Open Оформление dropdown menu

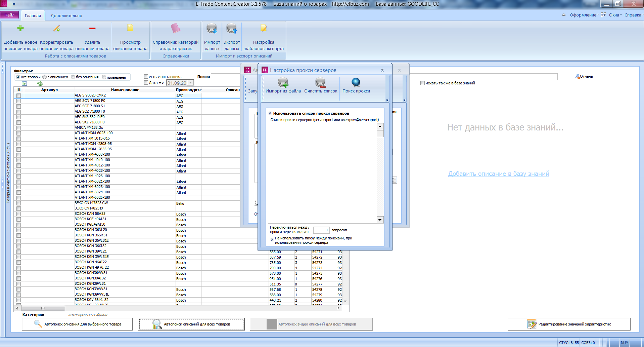click(x=584, y=15)
